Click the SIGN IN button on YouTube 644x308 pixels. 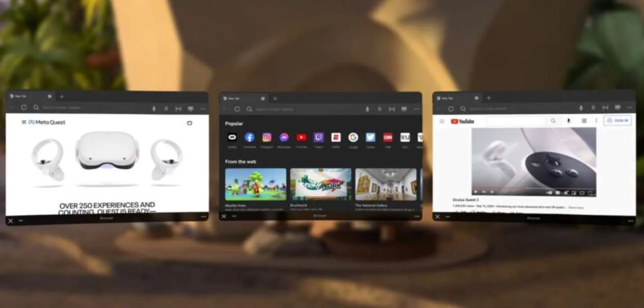pos(618,120)
